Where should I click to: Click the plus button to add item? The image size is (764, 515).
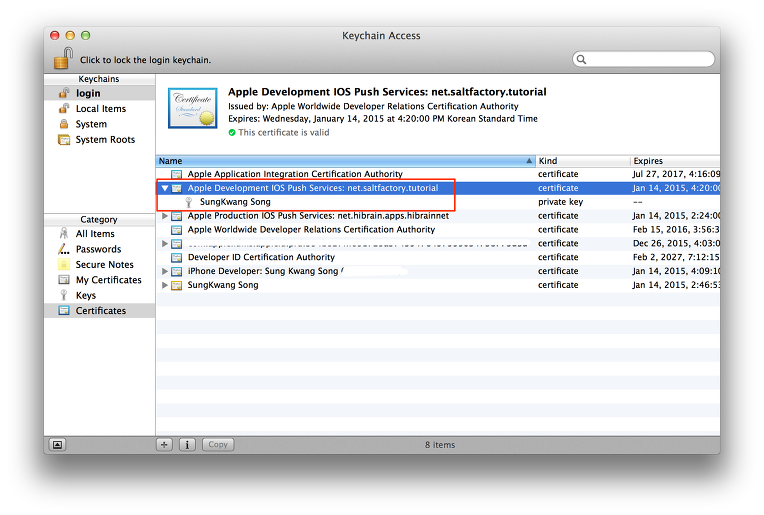tap(164, 444)
